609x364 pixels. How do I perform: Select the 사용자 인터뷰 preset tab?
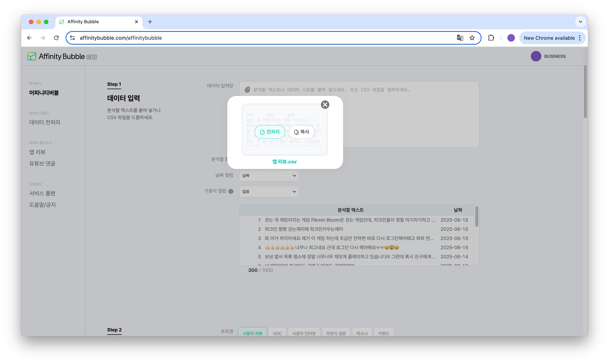point(304,333)
